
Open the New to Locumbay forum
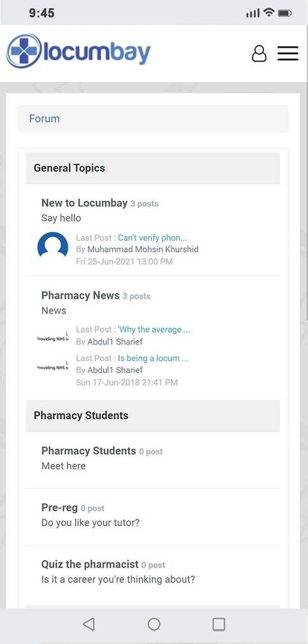[84, 203]
